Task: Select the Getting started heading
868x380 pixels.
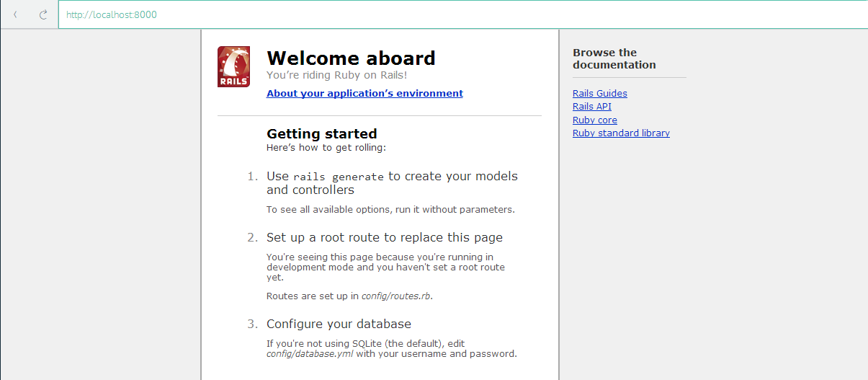Action: (322, 133)
